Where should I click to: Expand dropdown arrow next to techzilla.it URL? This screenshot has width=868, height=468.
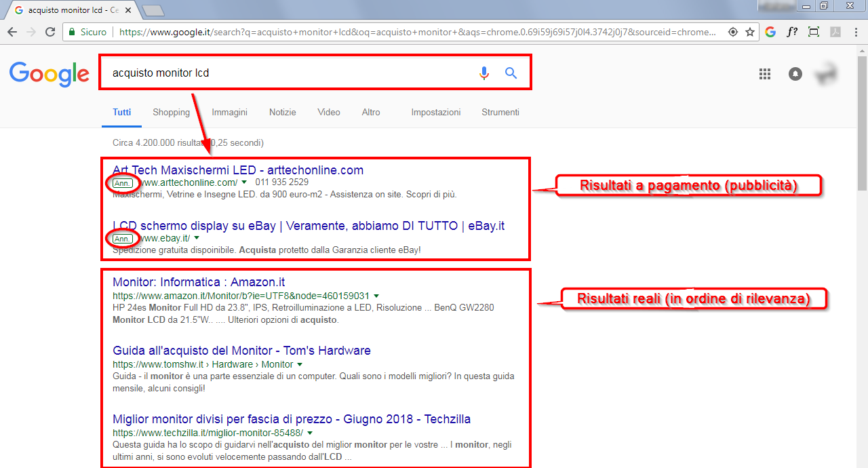309,433
